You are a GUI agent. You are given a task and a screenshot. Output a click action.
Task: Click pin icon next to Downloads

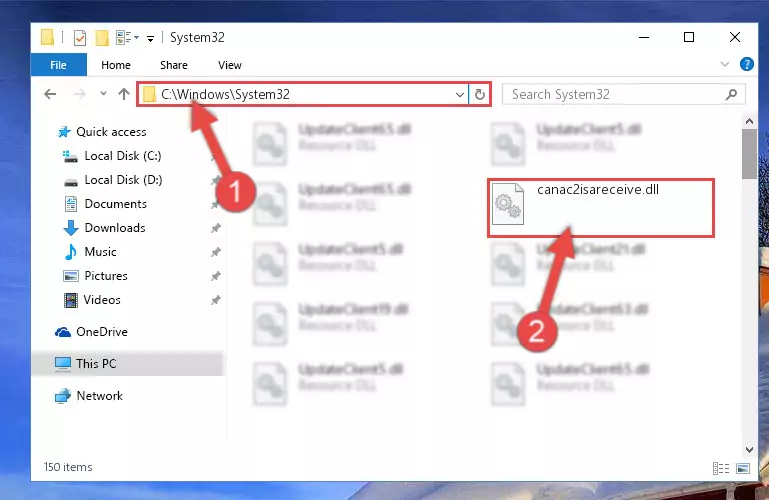pos(215,228)
